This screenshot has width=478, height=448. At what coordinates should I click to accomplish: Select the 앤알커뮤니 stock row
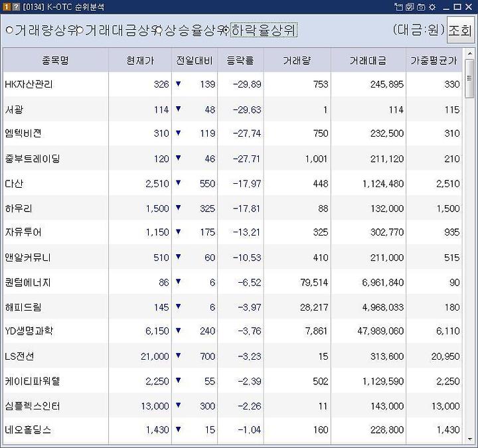pyautogui.click(x=232, y=258)
